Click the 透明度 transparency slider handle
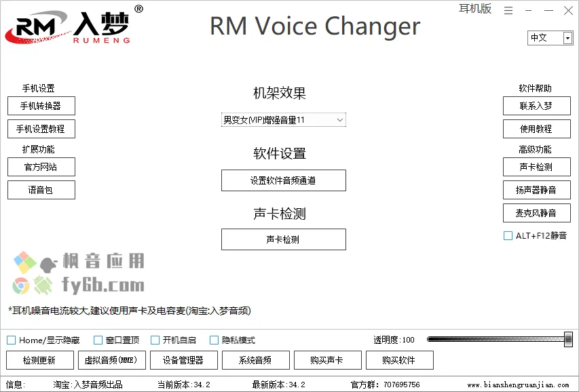This screenshot has height=392, width=579. tap(568, 339)
